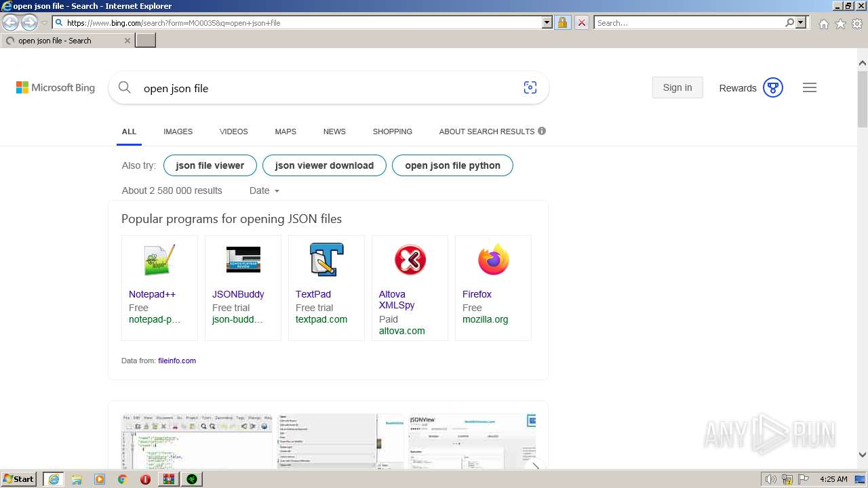Viewport: 868px width, 488px height.
Task: Select the ALL results tab
Action: (129, 131)
